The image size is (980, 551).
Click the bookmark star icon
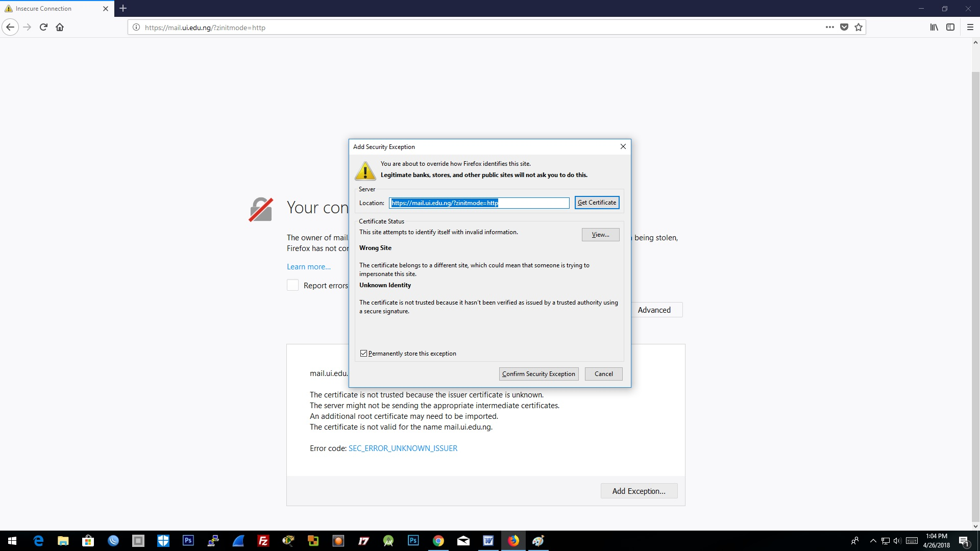[x=859, y=27]
